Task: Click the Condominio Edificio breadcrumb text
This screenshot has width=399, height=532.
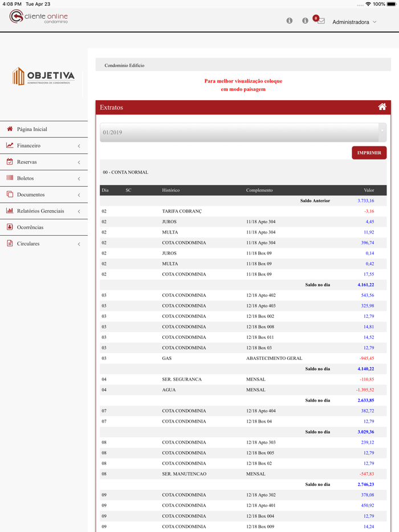Action: [x=124, y=66]
